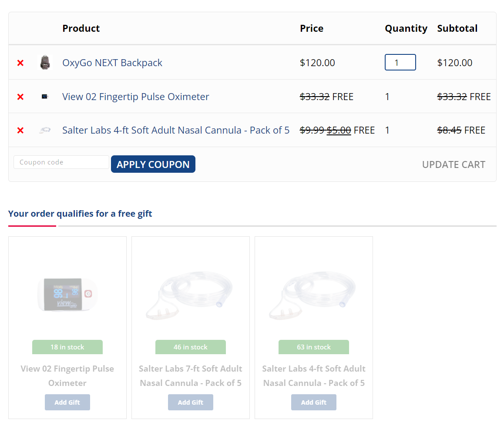Image resolution: width=504 pixels, height=426 pixels.
Task: Apply the coupon with APPLY COUPON button
Action: [x=153, y=164]
